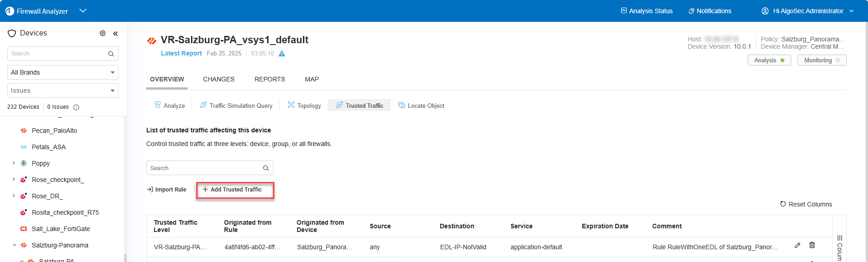Open the Firewall Analyzer app switcher dropdown
868x262 pixels.
tap(83, 11)
